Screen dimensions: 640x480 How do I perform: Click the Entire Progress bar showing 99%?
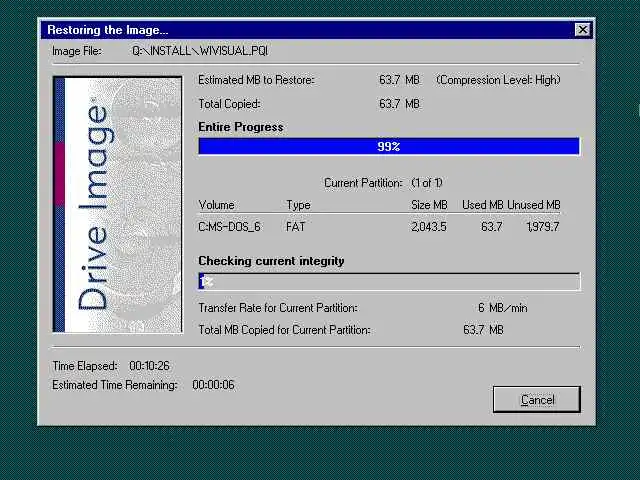[x=389, y=146]
